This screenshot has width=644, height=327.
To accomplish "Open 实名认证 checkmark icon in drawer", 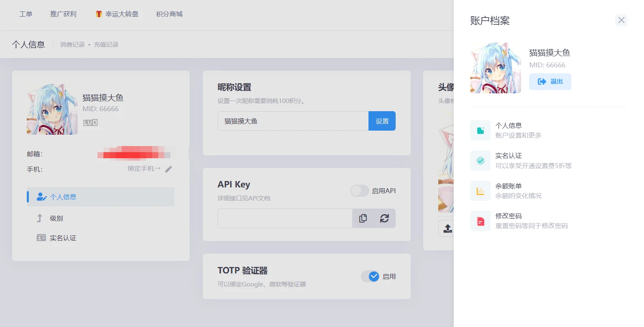I will [480, 161].
